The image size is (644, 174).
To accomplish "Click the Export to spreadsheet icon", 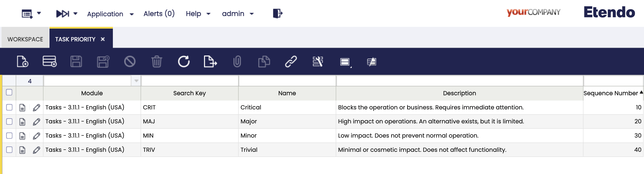I will 210,62.
